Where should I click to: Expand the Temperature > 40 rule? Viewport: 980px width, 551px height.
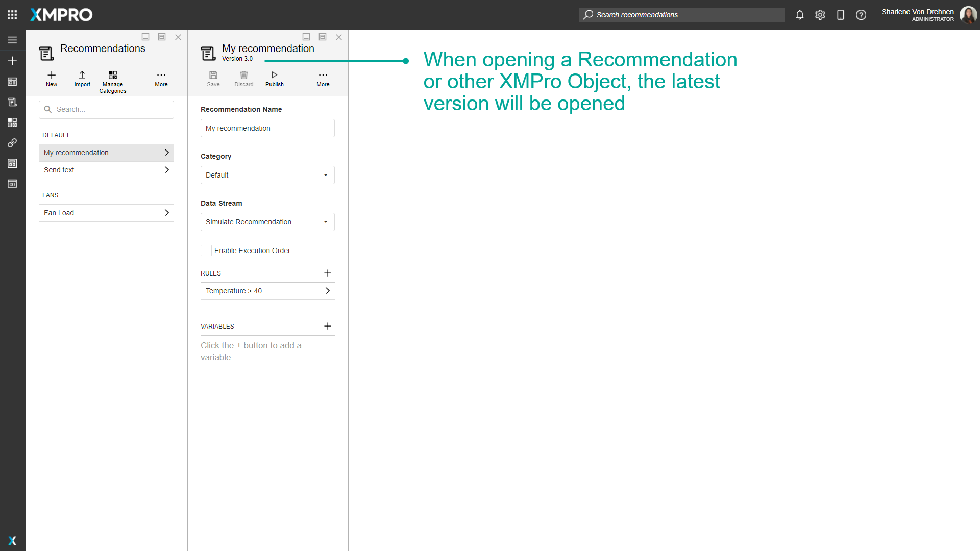coord(267,291)
